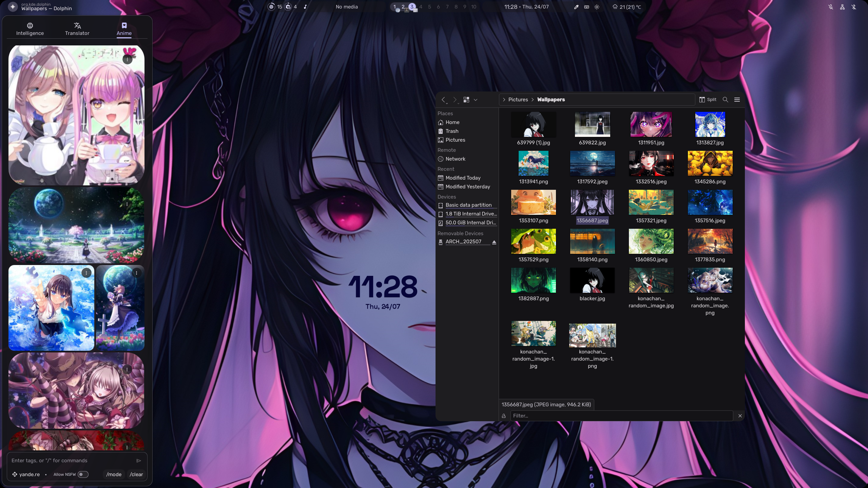868x488 pixels.
Task: Click the tag entry field in Anime panel
Action: click(x=71, y=461)
